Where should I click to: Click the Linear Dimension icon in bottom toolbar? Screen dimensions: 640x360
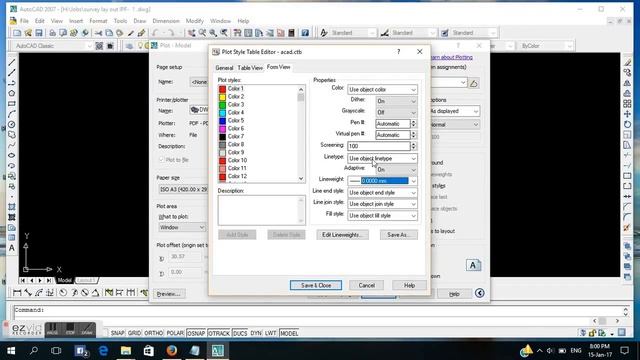point(17,292)
